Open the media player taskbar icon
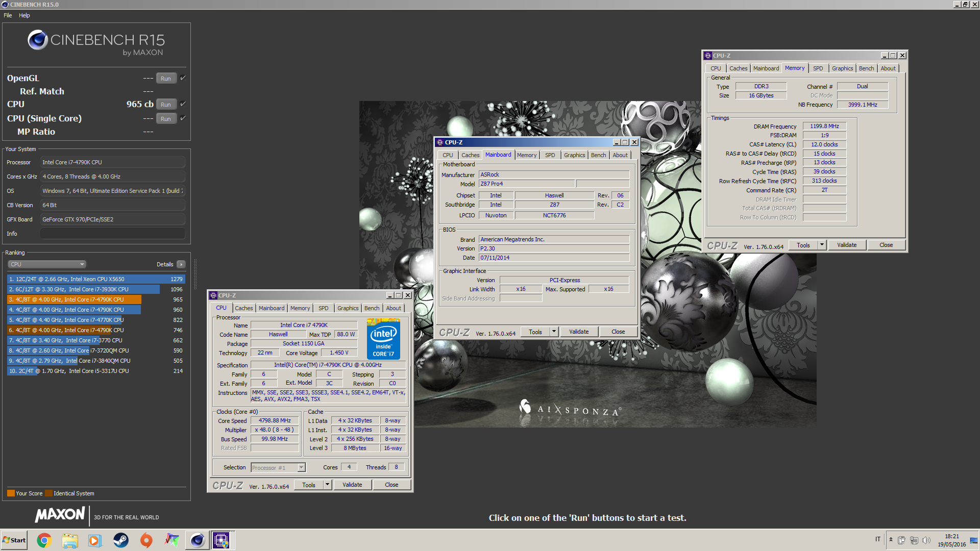The width and height of the screenshot is (980, 551). point(95,540)
